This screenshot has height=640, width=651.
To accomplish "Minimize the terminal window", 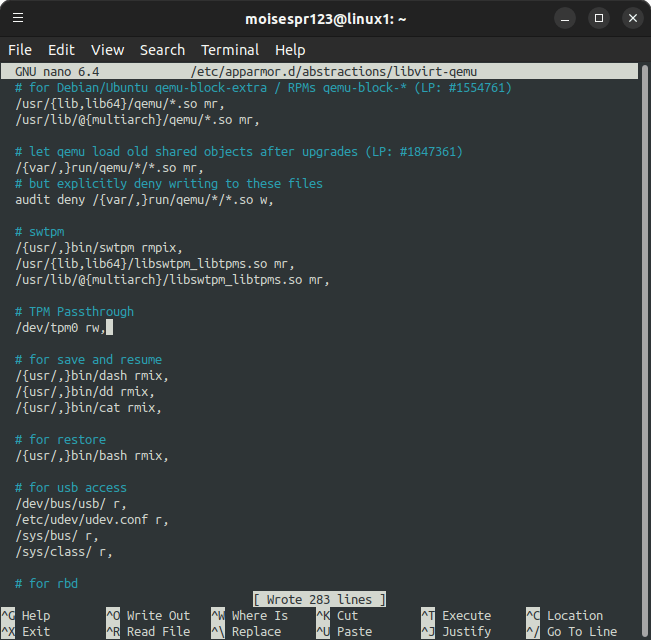I will click(x=567, y=18).
